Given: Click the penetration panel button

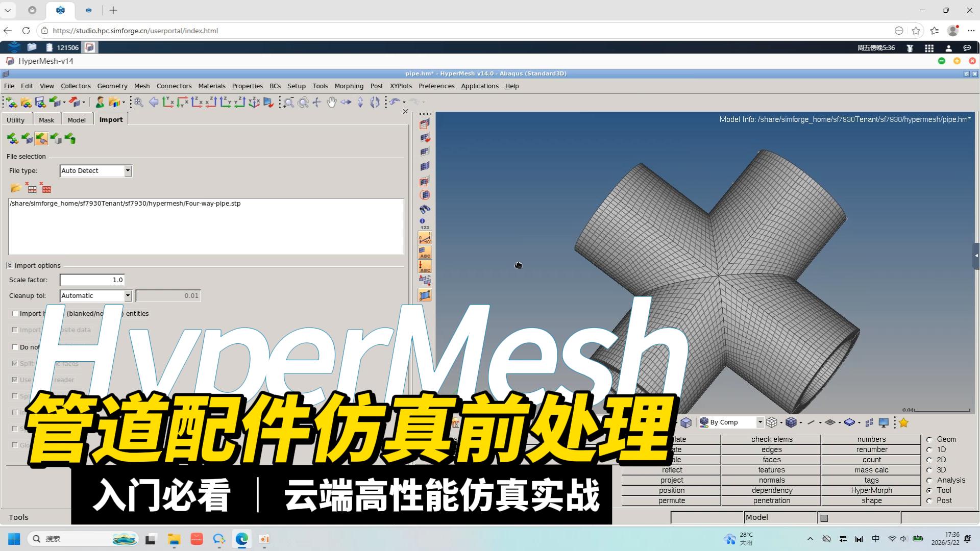Looking at the screenshot, I should point(771,500).
